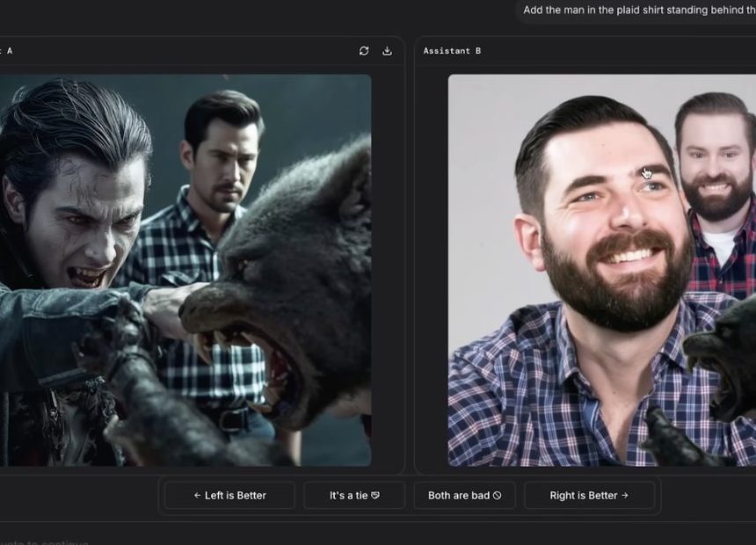Click the left arrow icon in Left is Better
This screenshot has width=756, height=545.
coord(198,496)
